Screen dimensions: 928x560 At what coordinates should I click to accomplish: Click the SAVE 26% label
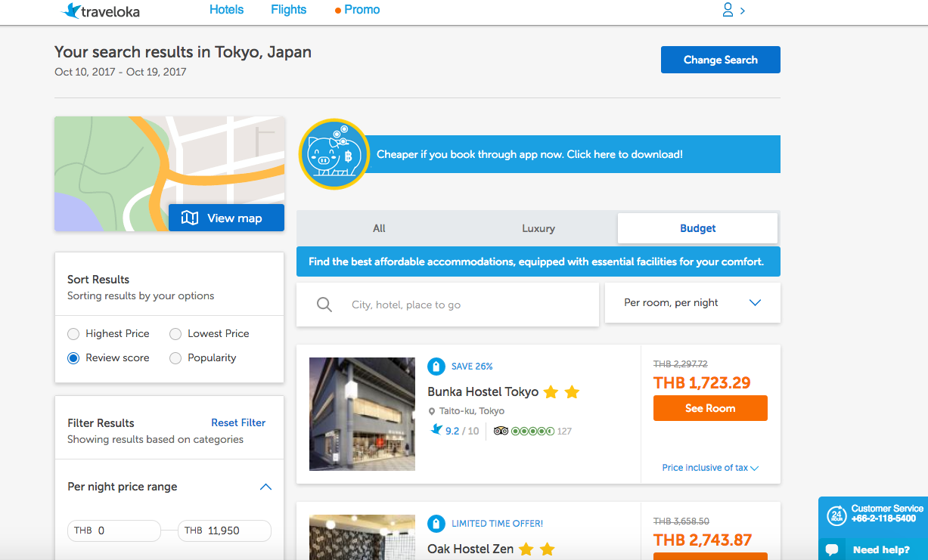point(472,367)
